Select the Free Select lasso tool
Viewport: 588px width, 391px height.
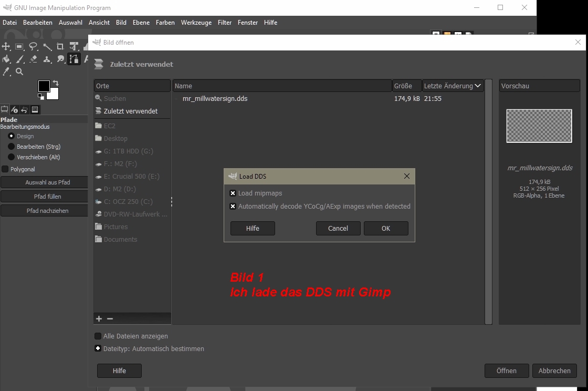point(33,47)
